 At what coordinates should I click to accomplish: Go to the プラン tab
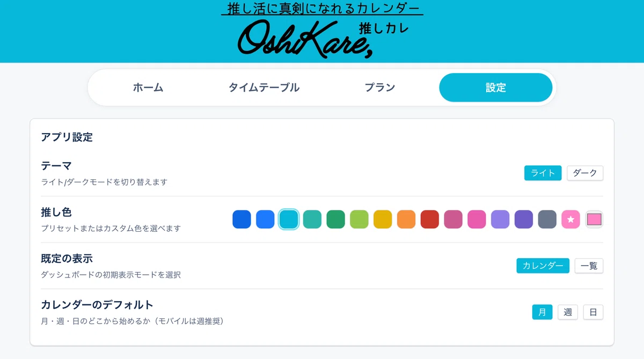[x=380, y=87]
